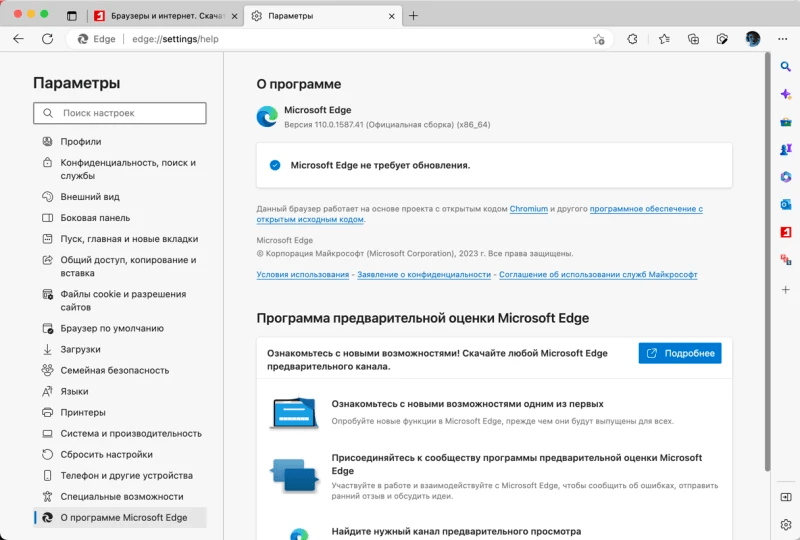The width and height of the screenshot is (800, 540).
Task: Select Загрузки in settings menu
Action: click(x=80, y=349)
